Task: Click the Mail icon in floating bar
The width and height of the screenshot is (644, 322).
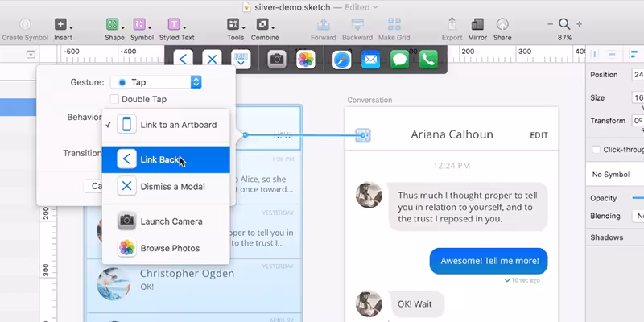Action: pos(370,60)
